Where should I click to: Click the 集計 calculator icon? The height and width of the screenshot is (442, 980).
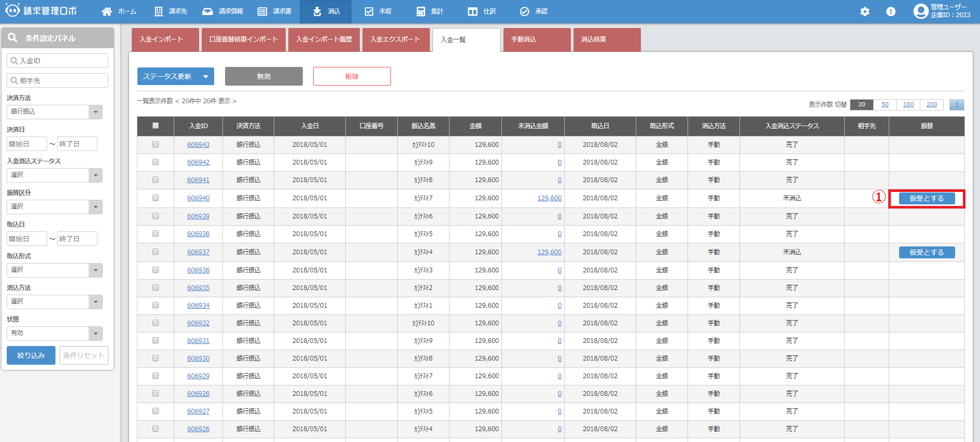421,11
